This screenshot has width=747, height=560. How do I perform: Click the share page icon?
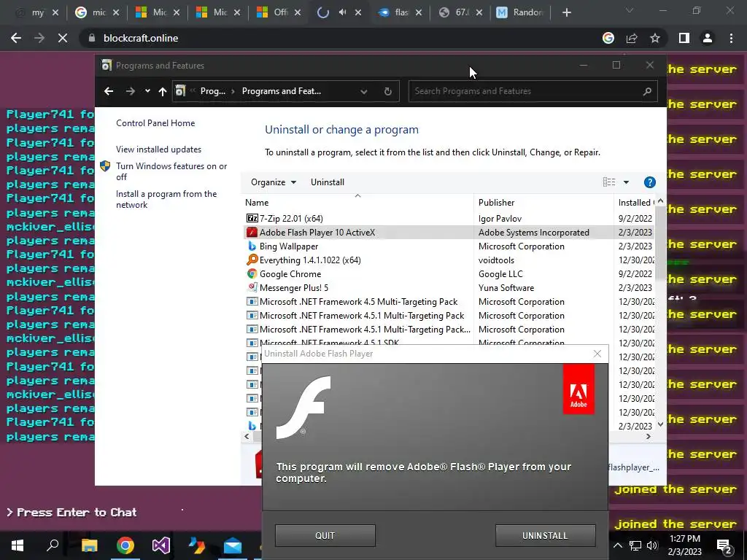[x=632, y=38]
